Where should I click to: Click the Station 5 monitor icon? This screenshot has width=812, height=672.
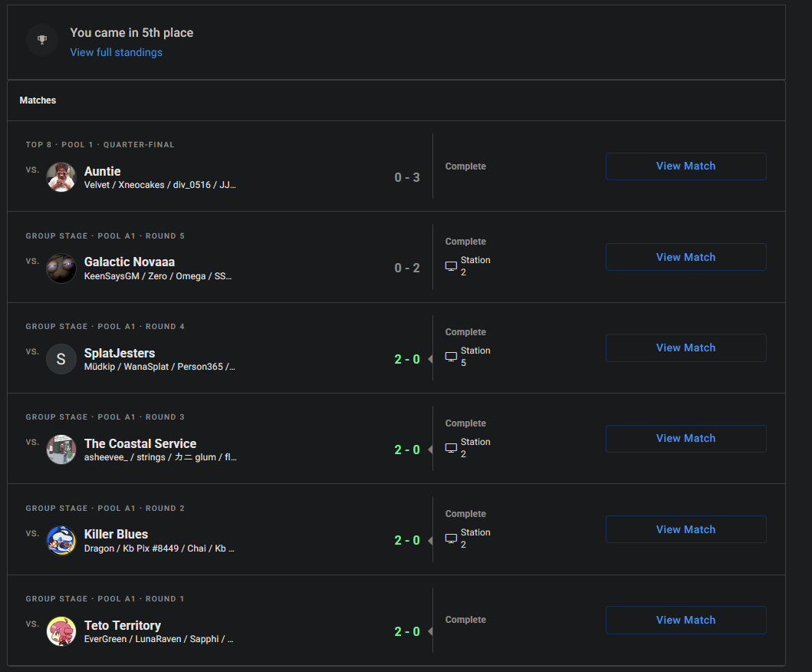coord(451,357)
